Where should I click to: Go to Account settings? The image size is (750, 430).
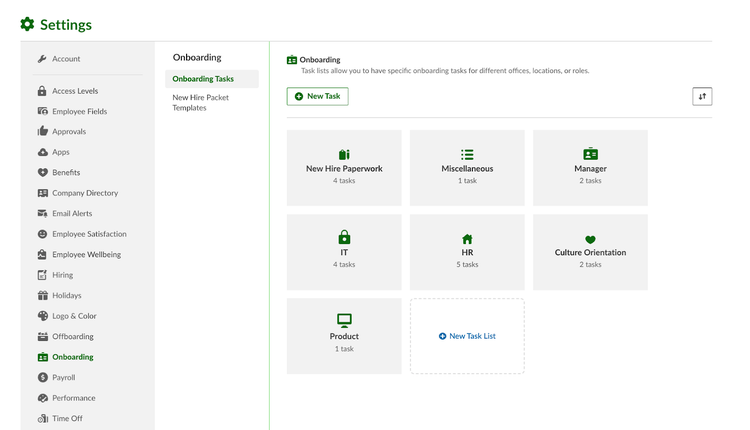click(66, 59)
